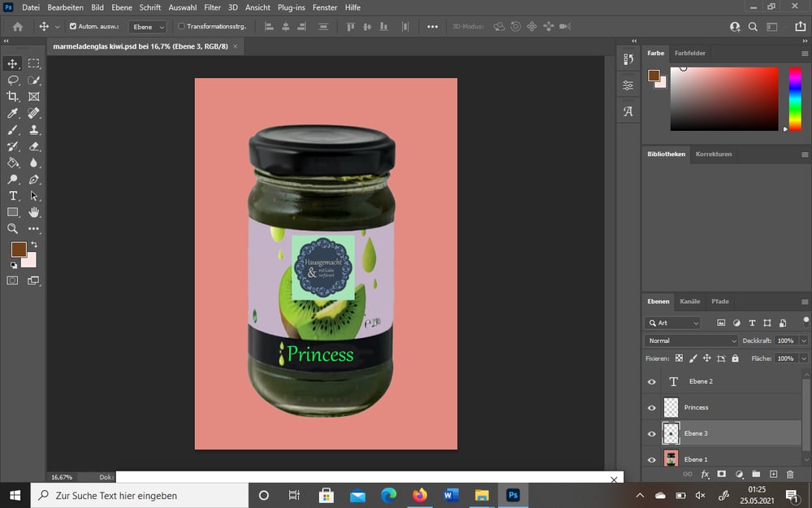Expand the Deckkraft opacity dropdown arrow
This screenshot has width=812, height=508.
point(804,341)
